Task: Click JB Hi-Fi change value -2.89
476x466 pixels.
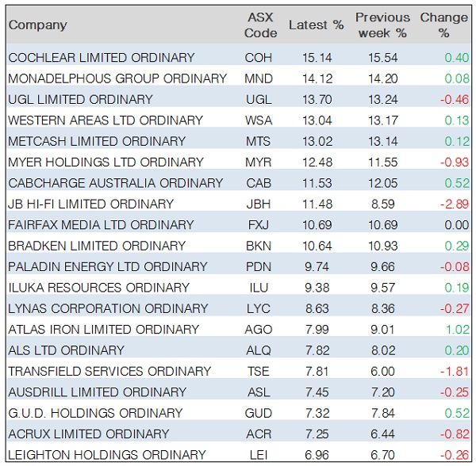Action: [455, 204]
